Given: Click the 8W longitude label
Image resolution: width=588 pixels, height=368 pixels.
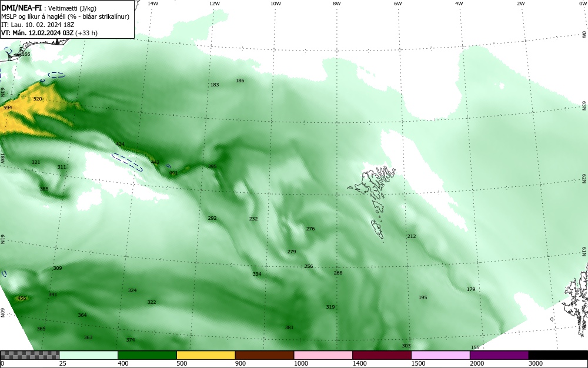Looking at the screenshot, I should (x=336, y=4).
